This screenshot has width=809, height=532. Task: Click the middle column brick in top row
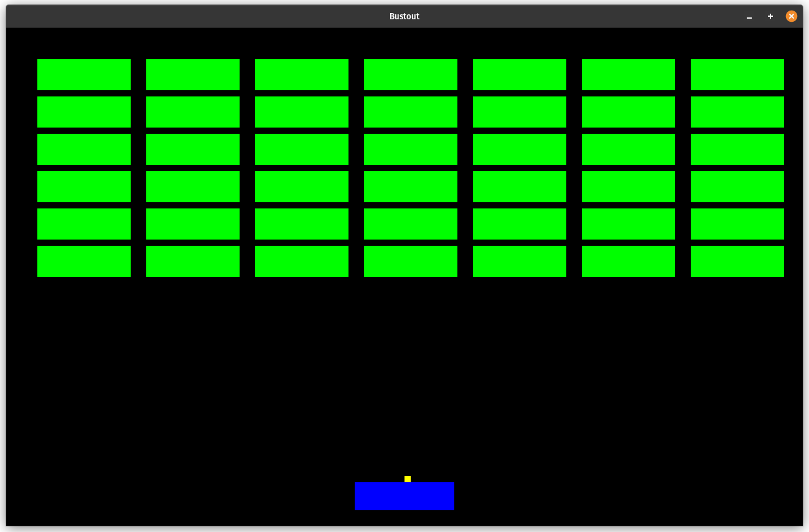click(411, 75)
